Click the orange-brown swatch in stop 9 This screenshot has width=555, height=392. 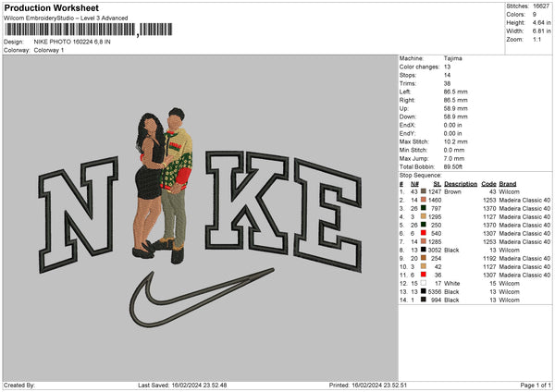tap(424, 258)
